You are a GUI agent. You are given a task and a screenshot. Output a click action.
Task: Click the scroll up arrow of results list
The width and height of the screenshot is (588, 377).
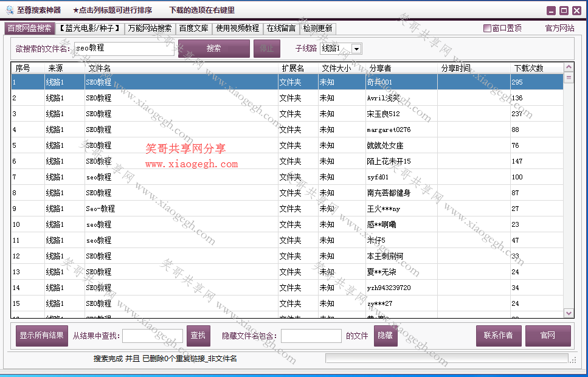(x=569, y=67)
